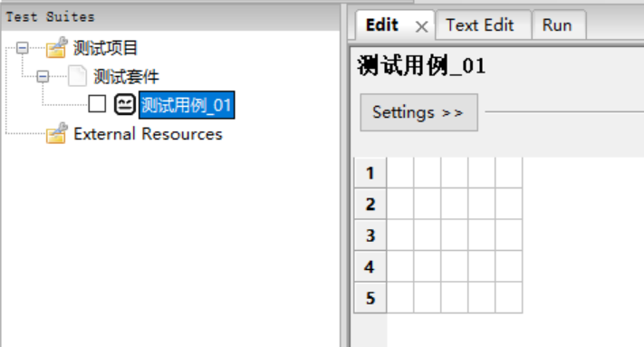Select row 5 header in grid
The width and height of the screenshot is (644, 347).
pos(370,298)
